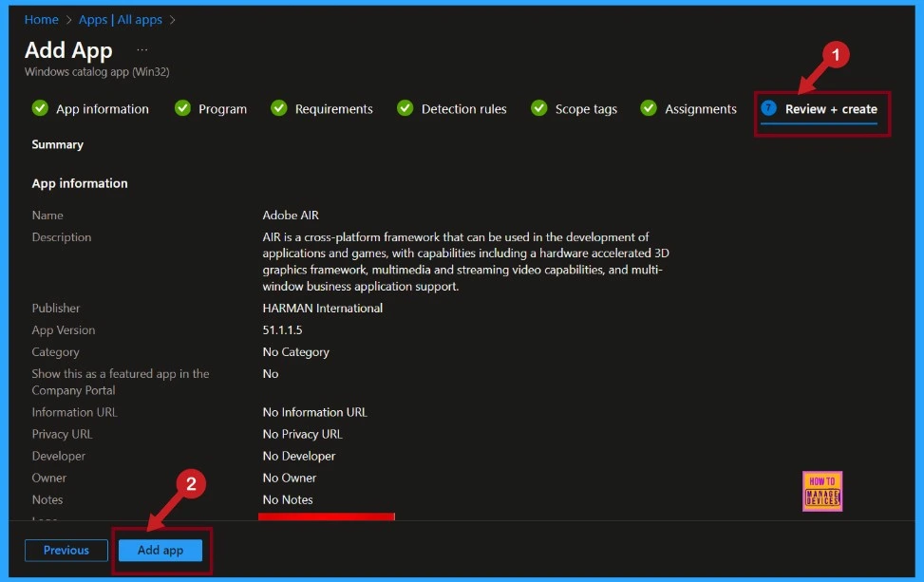Open the Home breadcrumb link
The width and height of the screenshot is (924, 582).
(41, 19)
